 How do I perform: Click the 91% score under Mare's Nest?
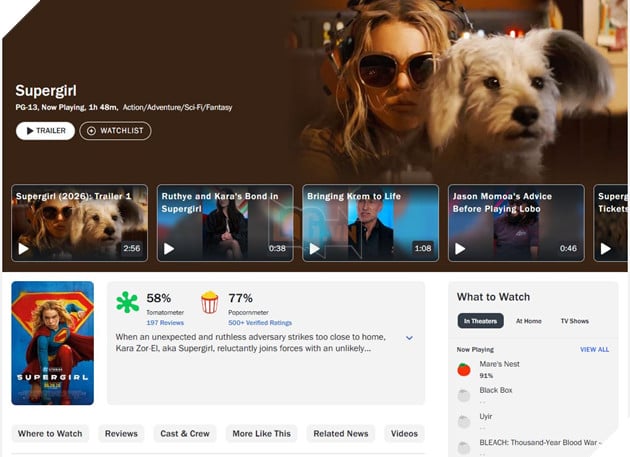point(486,376)
